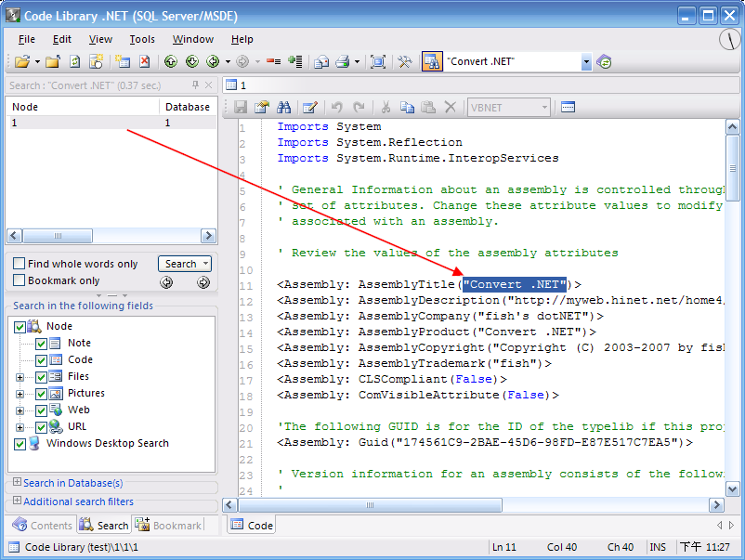Click the horizontal scrollbar of code editor
This screenshot has width=745, height=560.
point(370,505)
